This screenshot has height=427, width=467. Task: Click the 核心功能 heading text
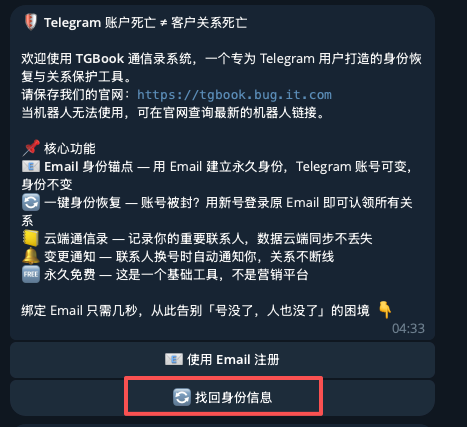[x=70, y=148]
